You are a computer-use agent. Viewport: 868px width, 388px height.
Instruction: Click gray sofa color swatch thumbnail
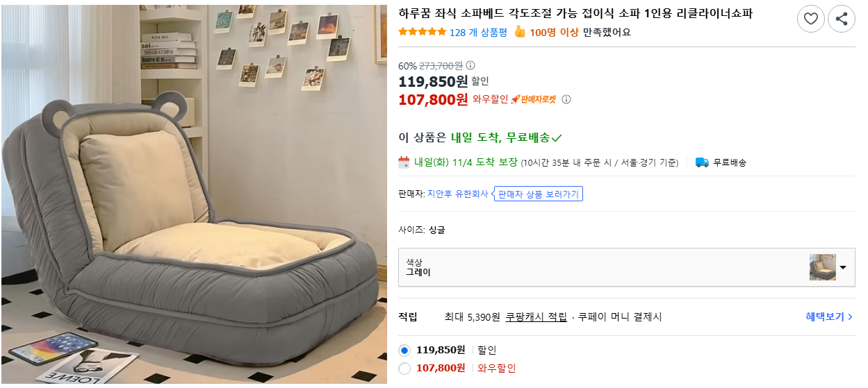(822, 267)
